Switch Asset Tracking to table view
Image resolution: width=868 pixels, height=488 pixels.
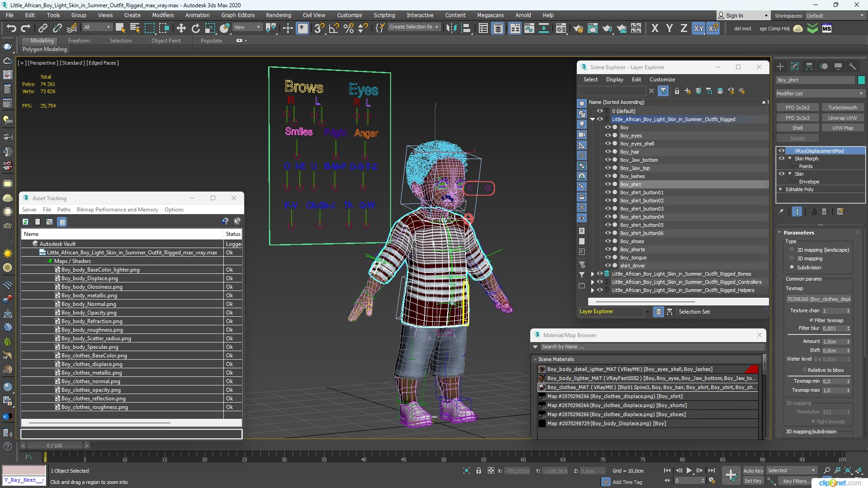click(62, 222)
